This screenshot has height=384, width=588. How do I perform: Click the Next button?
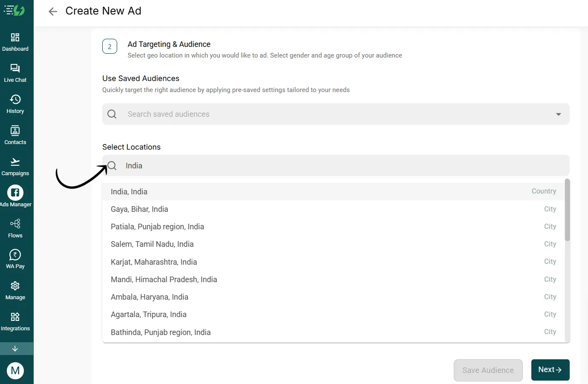[550, 370]
